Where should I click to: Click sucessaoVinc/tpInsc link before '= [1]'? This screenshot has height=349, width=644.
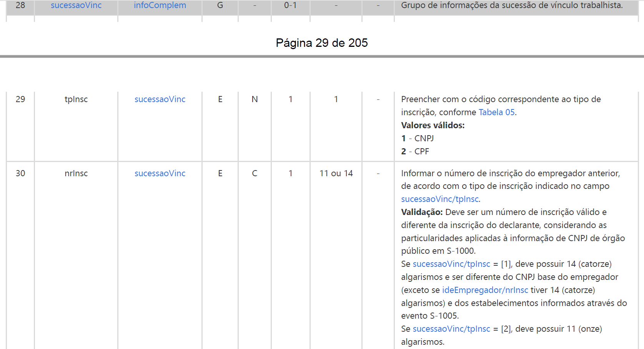[451, 264]
